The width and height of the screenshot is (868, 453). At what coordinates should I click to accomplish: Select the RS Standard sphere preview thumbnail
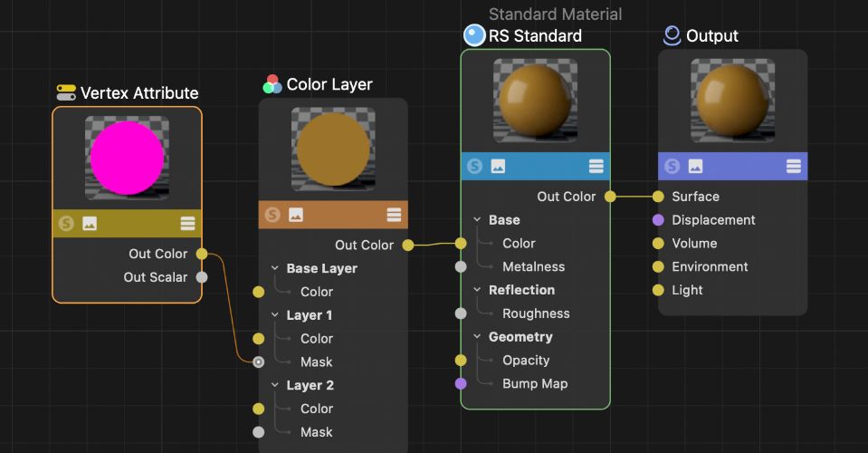(x=535, y=101)
